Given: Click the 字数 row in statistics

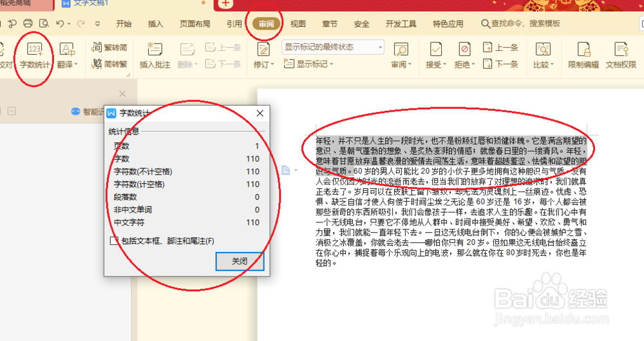Looking at the screenshot, I should pyautogui.click(x=187, y=159).
